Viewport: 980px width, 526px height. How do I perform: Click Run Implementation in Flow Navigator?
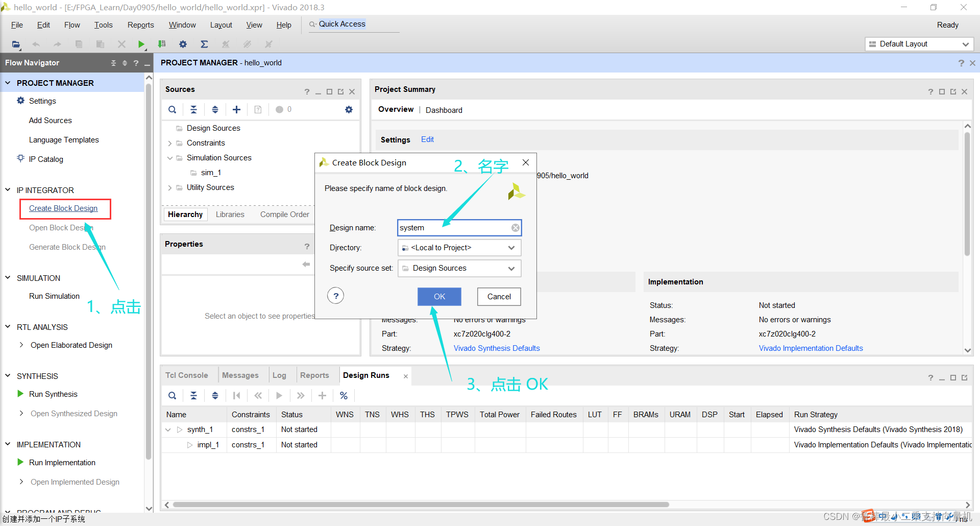(x=62, y=463)
